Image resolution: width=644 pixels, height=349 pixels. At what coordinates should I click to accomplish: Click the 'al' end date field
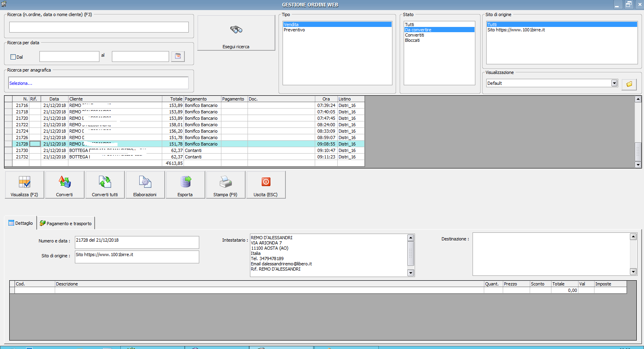click(140, 56)
